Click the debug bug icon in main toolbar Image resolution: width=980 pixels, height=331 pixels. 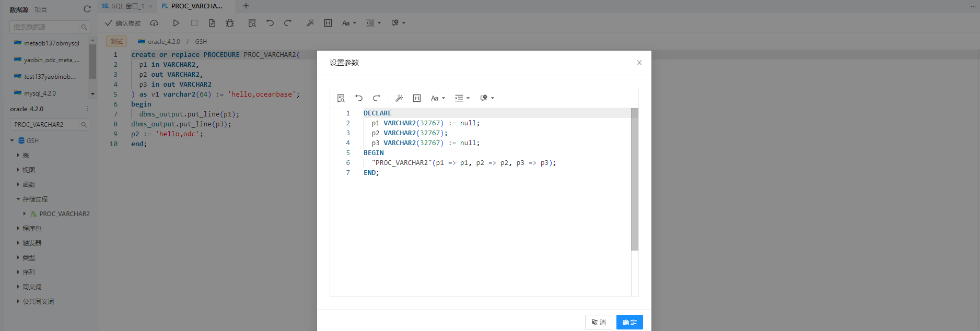230,23
